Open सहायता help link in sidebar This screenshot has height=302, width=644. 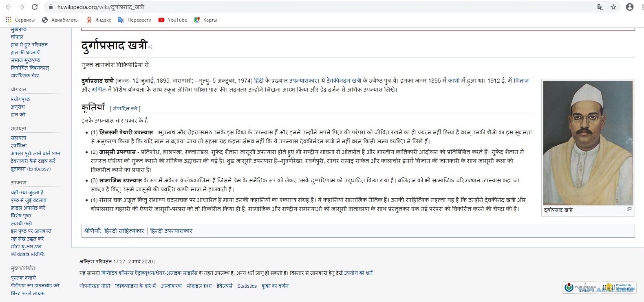click(18, 138)
